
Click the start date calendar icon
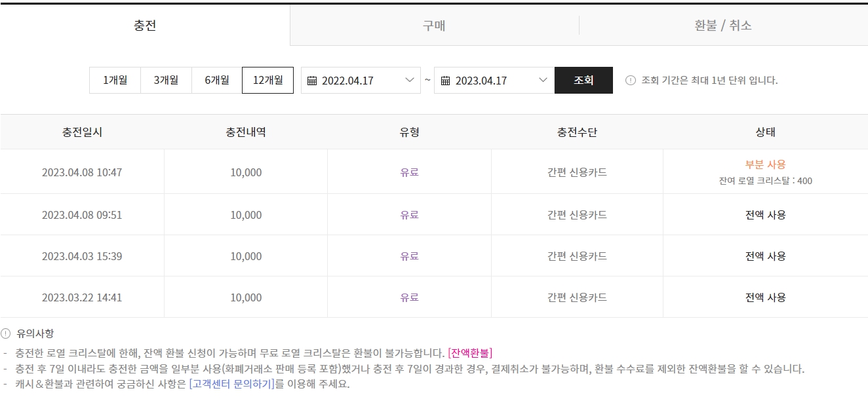click(312, 81)
